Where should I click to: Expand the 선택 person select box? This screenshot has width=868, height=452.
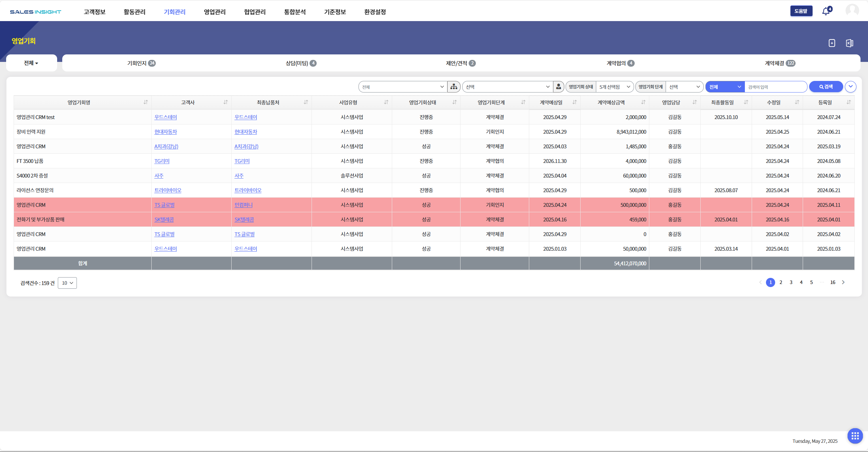507,87
